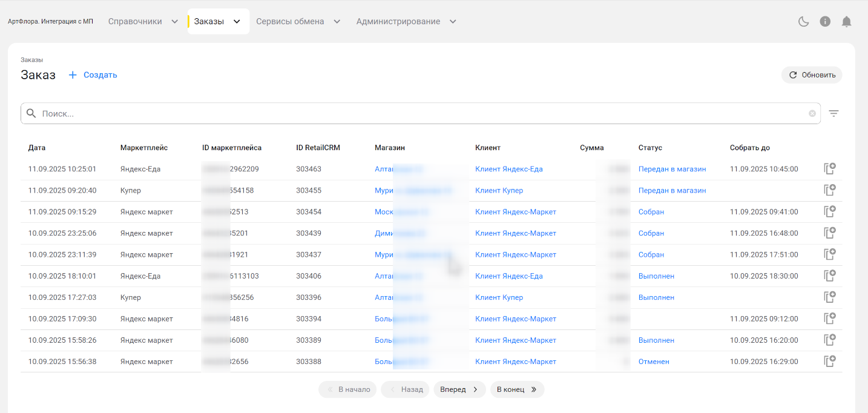Toggle dark mode with the moon icon
The image size is (868, 413).
point(803,22)
